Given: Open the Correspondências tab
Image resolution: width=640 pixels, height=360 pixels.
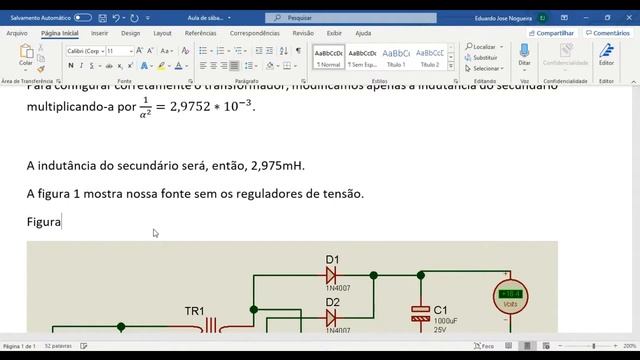Looking at the screenshot, I should tap(255, 33).
